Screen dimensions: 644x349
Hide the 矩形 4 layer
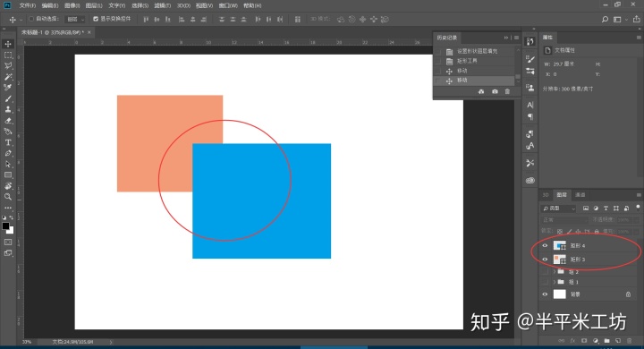(545, 246)
